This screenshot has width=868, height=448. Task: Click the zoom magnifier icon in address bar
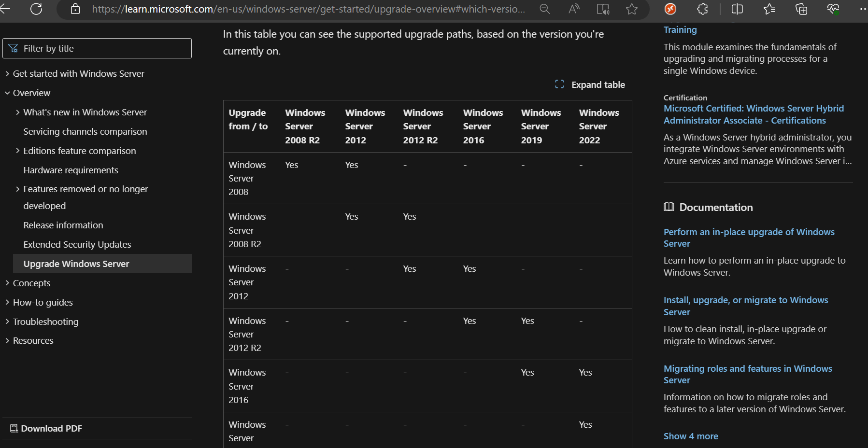click(x=545, y=9)
